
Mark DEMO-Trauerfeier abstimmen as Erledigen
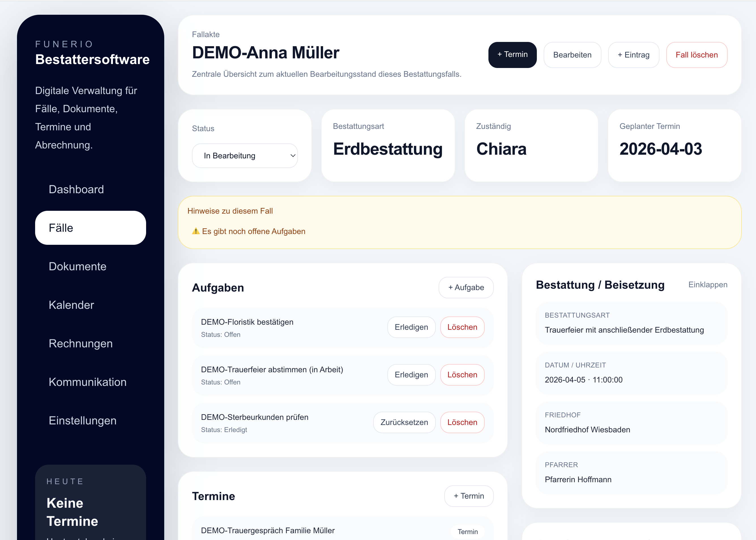[411, 375]
